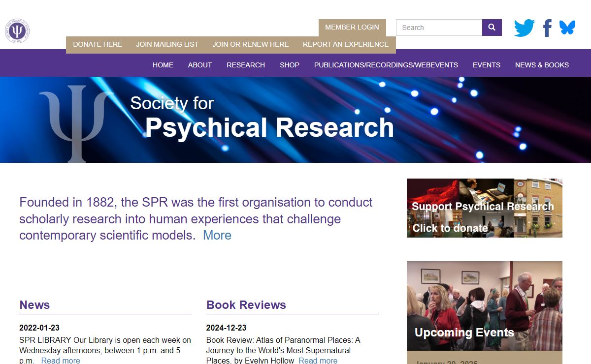The height and width of the screenshot is (364, 591).
Task: Open the Shop menu item
Action: tap(290, 65)
